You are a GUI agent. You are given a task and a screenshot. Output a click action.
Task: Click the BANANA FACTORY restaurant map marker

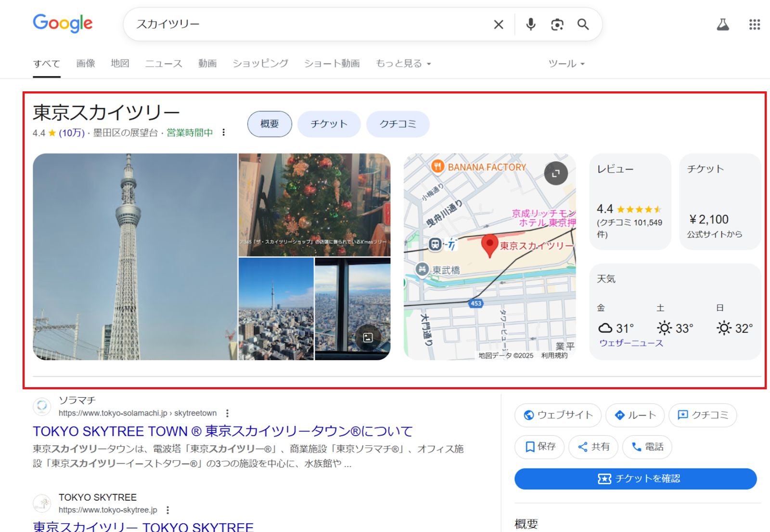point(437,166)
